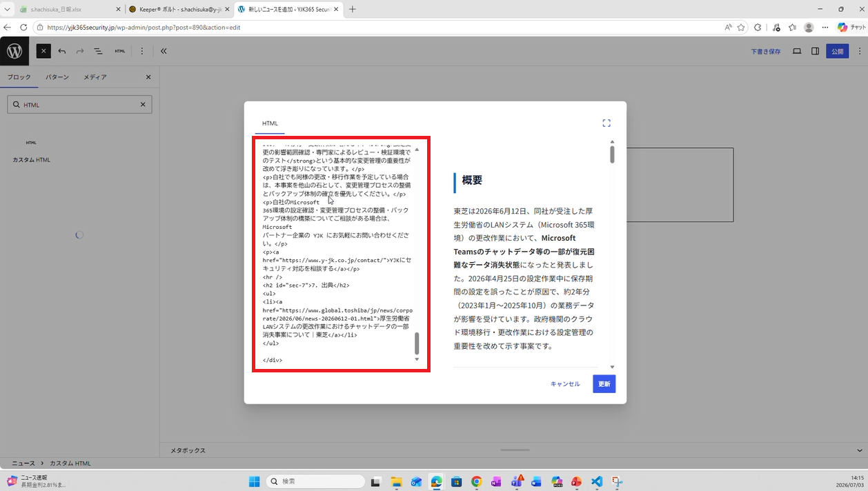Click the taskbar 検索 search box
The image size is (868, 491).
[x=315, y=481]
